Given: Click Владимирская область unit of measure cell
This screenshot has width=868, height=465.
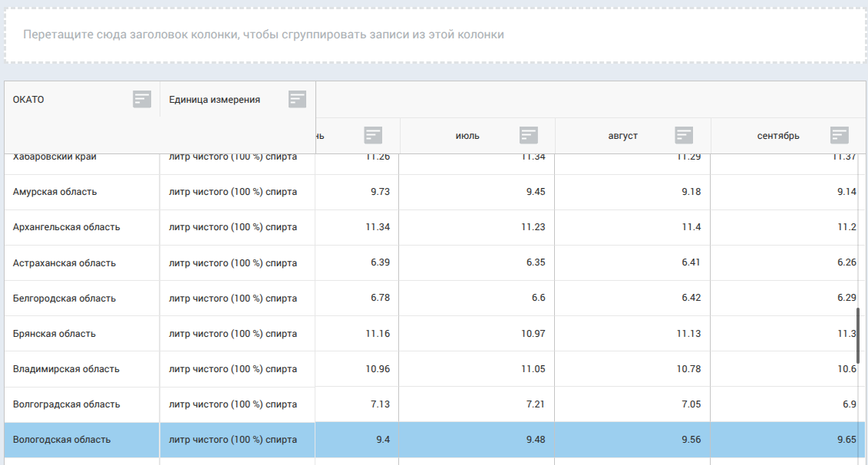Looking at the screenshot, I should point(233,369).
